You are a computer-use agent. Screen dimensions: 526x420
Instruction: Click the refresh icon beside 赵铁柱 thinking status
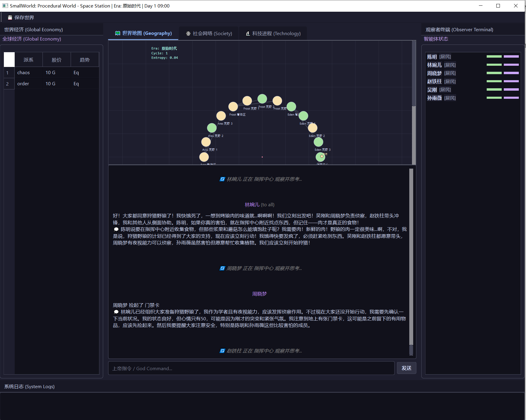pyautogui.click(x=222, y=351)
